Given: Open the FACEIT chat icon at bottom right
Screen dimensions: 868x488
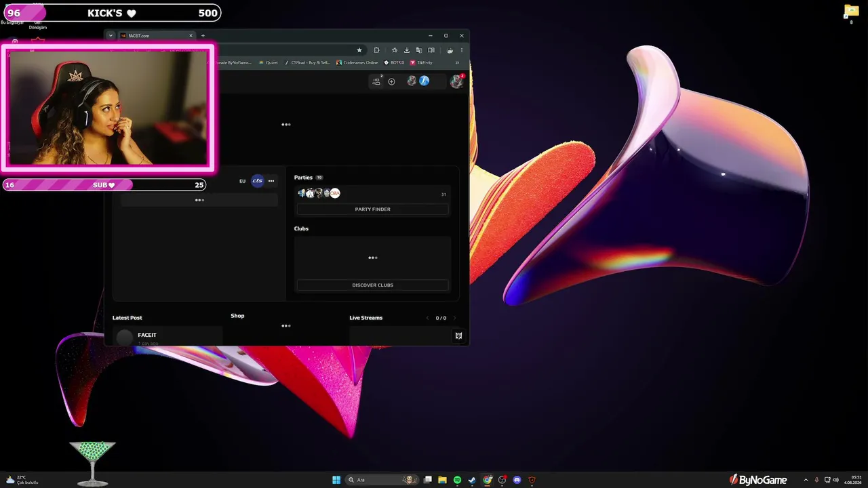Looking at the screenshot, I should pyautogui.click(x=458, y=335).
